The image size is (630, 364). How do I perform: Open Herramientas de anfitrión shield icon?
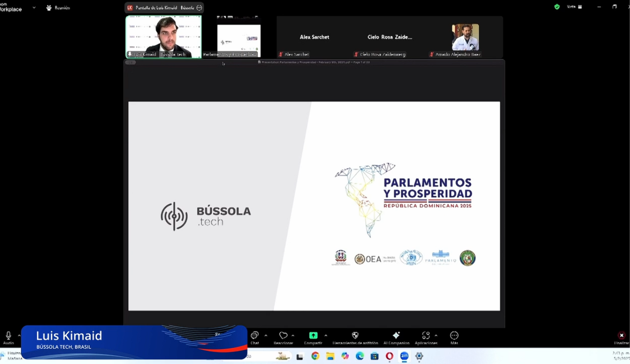click(x=355, y=335)
